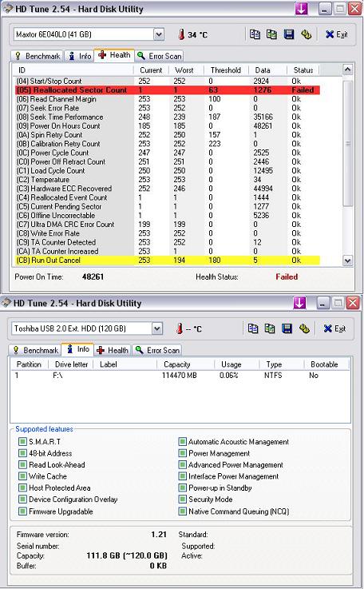Screen dimensions: 364x589
Task: Click purple download arrow icon in Maxtor titlebar
Action: pyautogui.click(x=301, y=9)
